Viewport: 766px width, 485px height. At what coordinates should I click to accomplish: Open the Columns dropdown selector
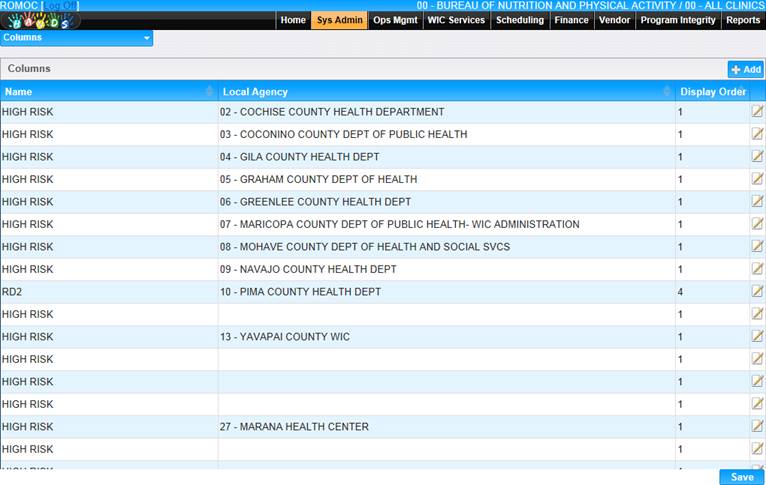[77, 38]
